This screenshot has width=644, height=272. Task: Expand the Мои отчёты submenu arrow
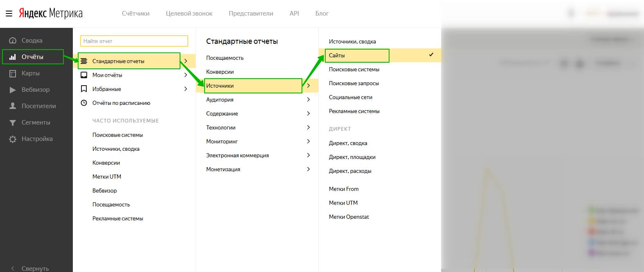click(186, 75)
